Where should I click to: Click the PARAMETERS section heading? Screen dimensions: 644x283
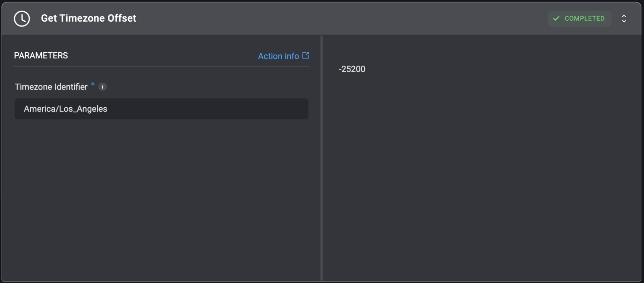point(41,56)
